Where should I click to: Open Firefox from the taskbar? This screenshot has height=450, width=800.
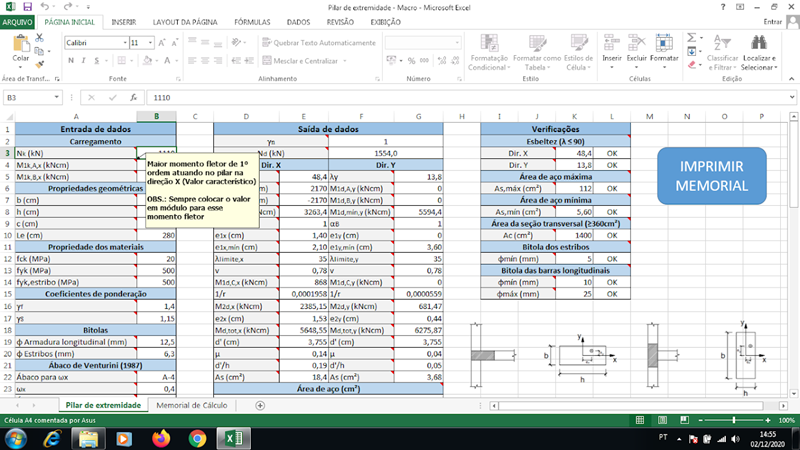coord(161,439)
